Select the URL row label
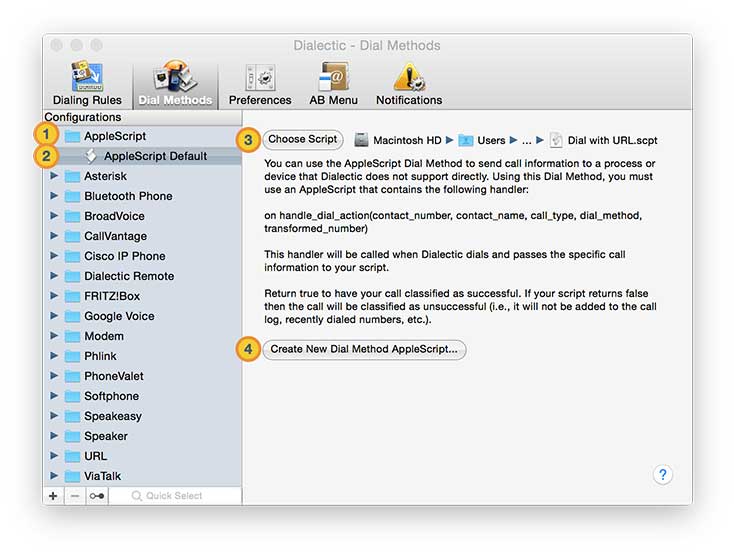Image resolution: width=734 pixels, height=555 pixels. [x=95, y=456]
